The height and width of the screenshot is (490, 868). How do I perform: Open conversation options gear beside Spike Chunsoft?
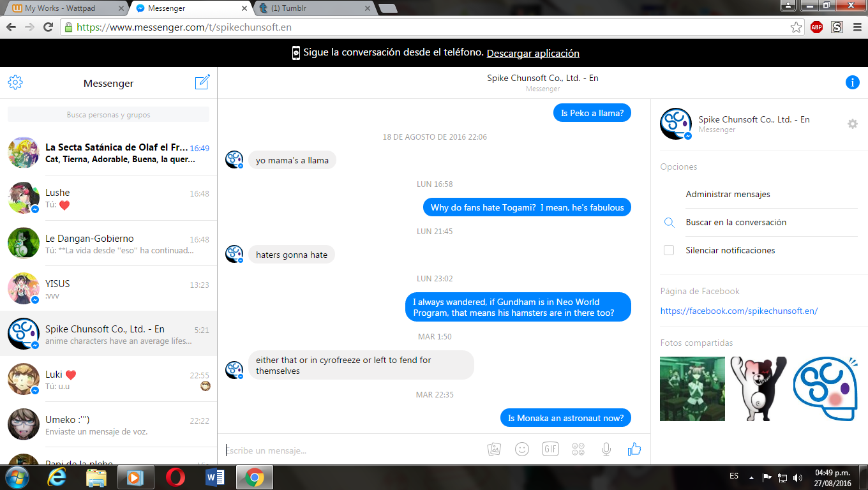(x=852, y=124)
